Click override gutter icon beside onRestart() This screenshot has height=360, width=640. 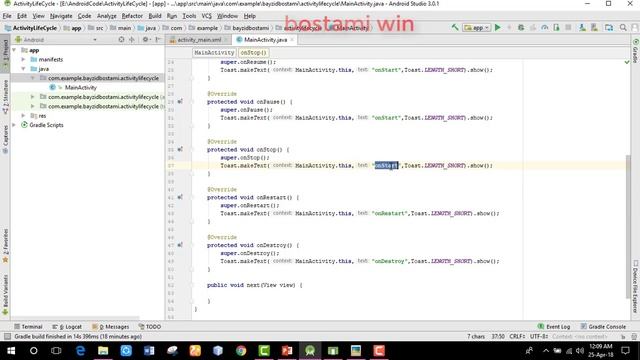coord(180,197)
